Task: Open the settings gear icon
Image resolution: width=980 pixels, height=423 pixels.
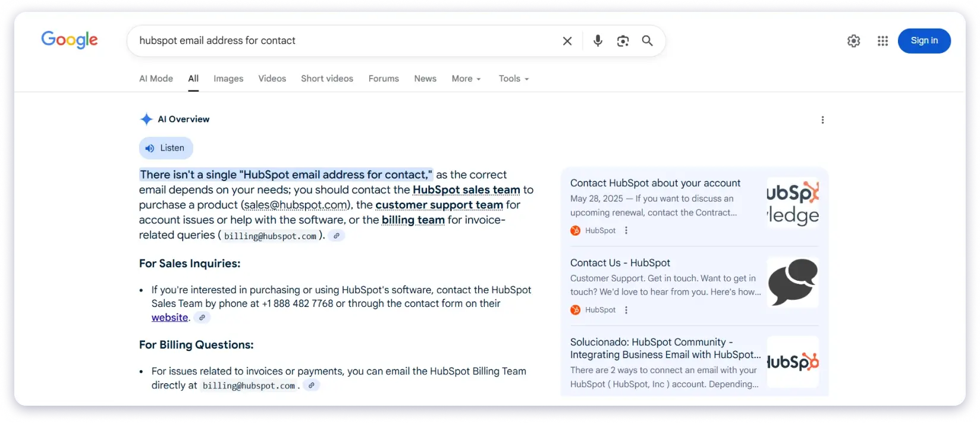Action: pos(853,41)
